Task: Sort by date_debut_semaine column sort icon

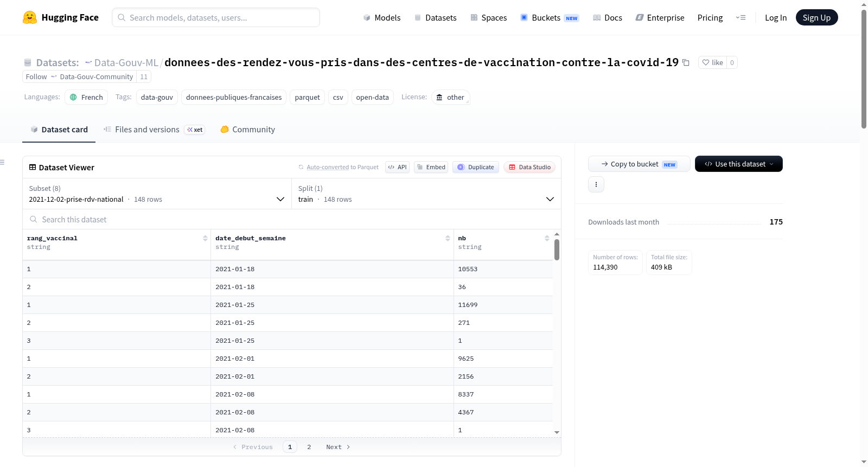Action: 448,238
